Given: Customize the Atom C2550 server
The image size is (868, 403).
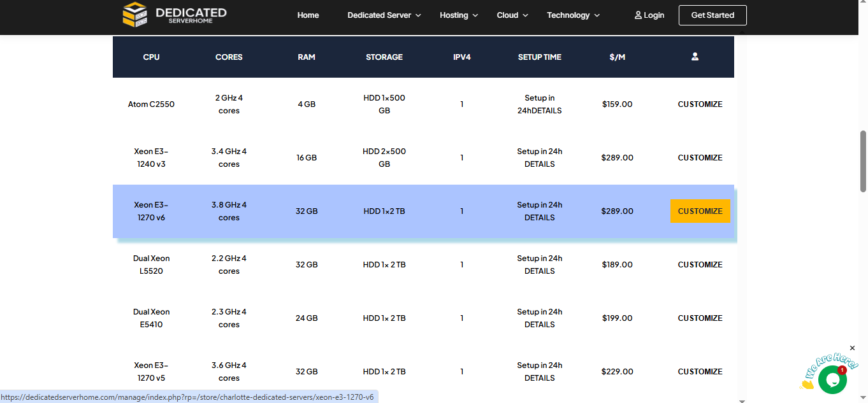Looking at the screenshot, I should coord(700,104).
